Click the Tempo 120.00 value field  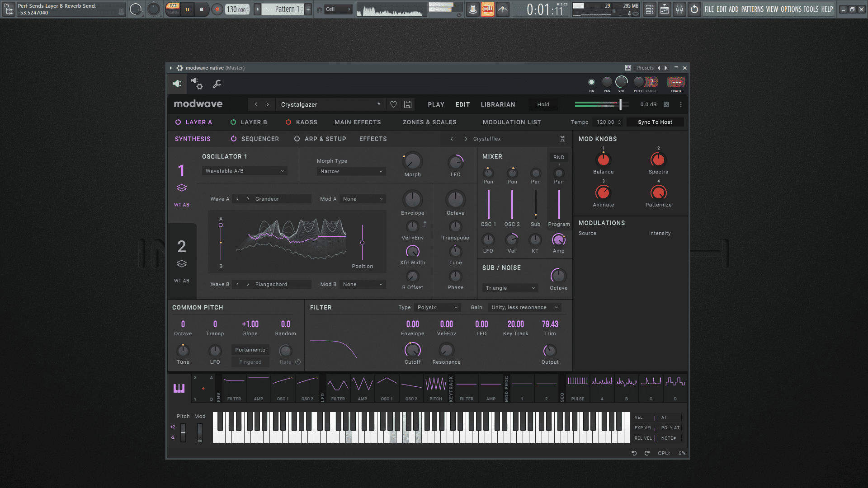click(606, 122)
